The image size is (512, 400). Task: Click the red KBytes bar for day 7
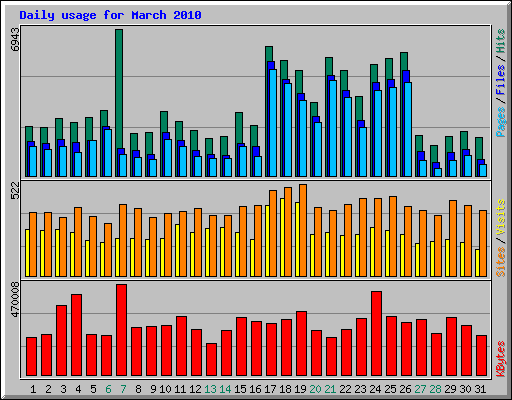tap(121, 330)
